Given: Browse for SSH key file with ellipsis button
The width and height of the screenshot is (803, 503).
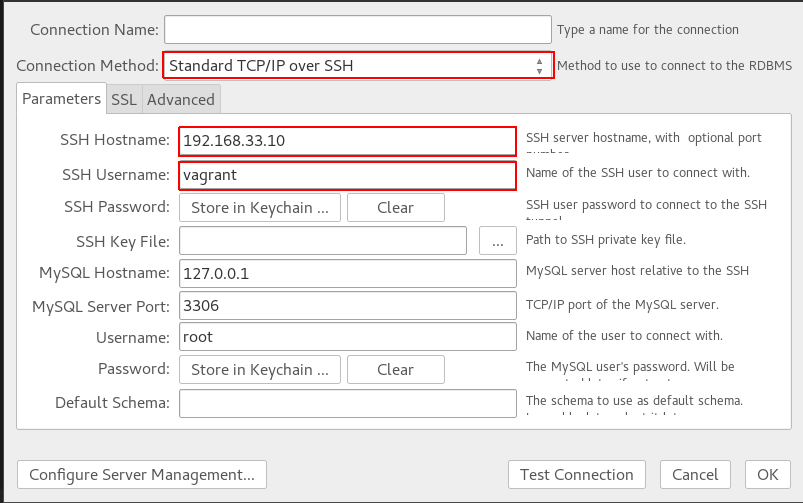Looking at the screenshot, I should click(496, 241).
